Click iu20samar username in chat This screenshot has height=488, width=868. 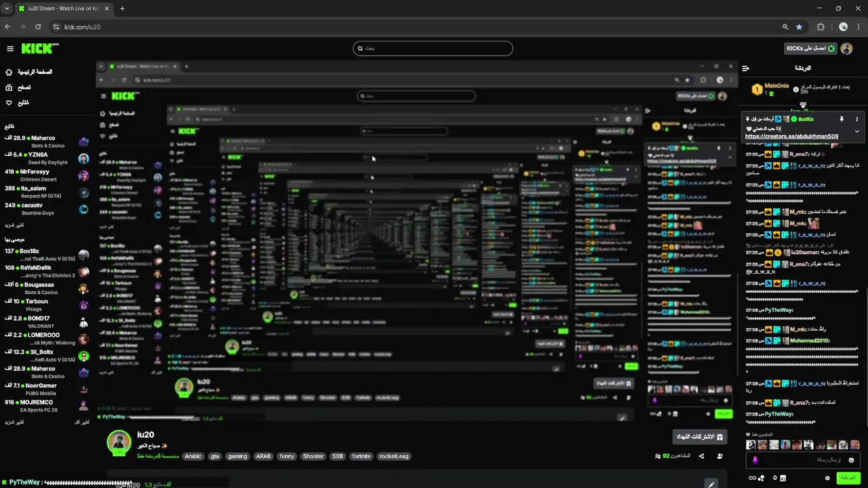click(x=805, y=252)
